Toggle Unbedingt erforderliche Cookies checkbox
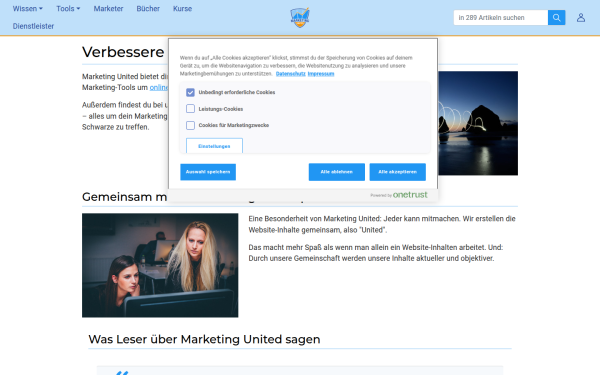The height and width of the screenshot is (375, 600). 190,92
